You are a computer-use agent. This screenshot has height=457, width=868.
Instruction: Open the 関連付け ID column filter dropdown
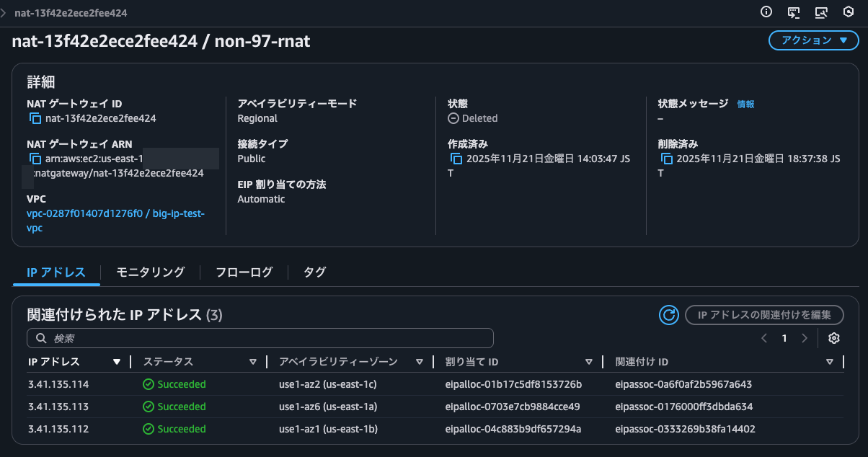(x=829, y=361)
